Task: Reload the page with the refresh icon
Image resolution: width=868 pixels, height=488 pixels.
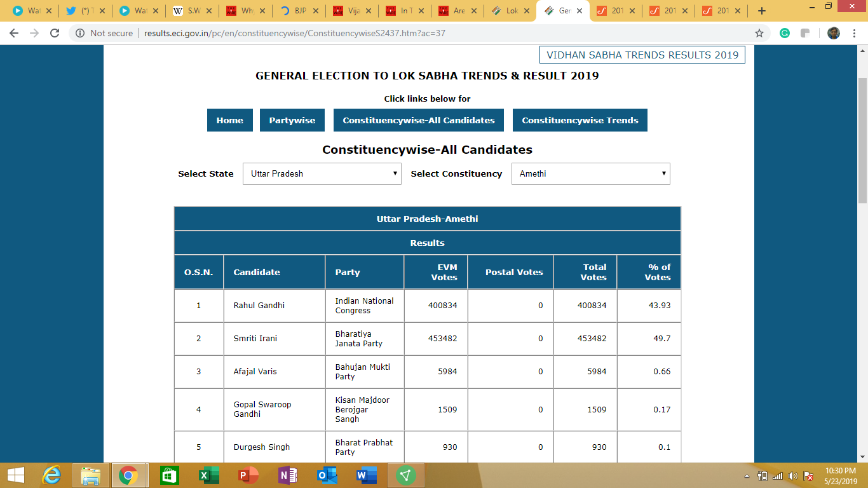Action: pos(55,33)
